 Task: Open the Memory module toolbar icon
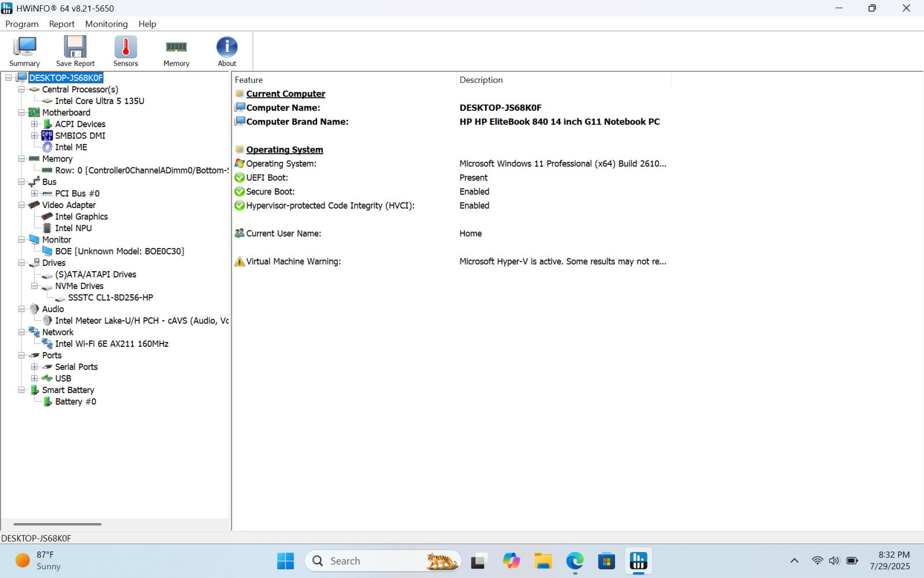click(x=176, y=51)
